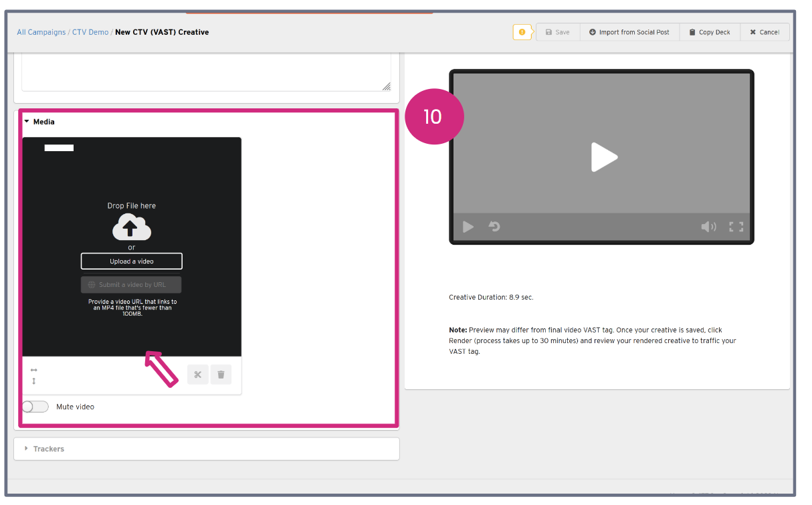Click Submit a video by URL button
The width and height of the screenshot is (812, 505).
(x=131, y=285)
